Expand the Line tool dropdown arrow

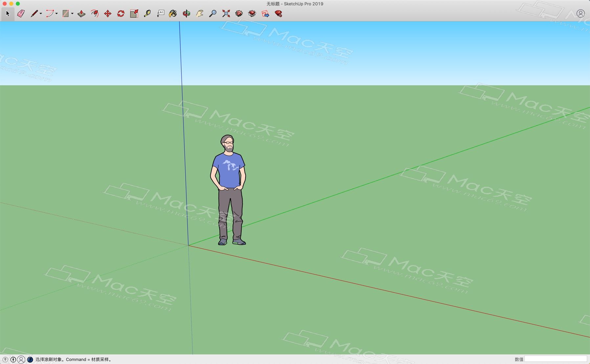point(41,14)
